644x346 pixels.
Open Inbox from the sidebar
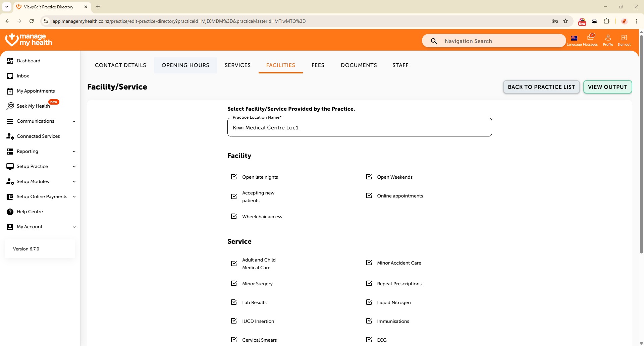(23, 76)
